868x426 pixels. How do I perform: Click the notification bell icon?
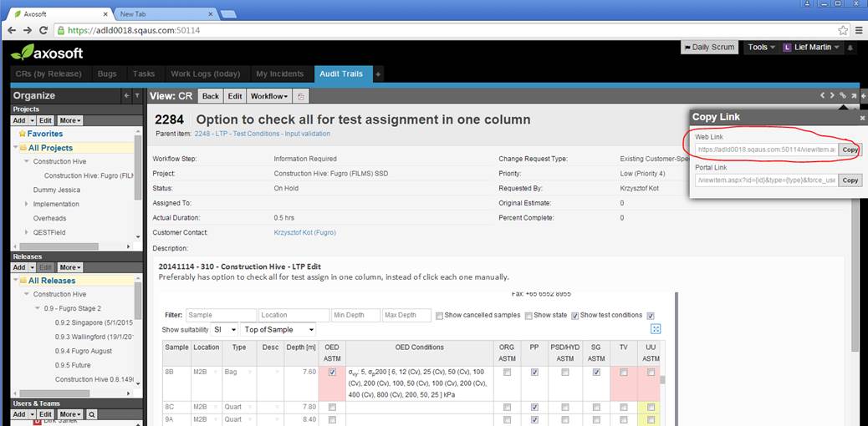coord(851,48)
